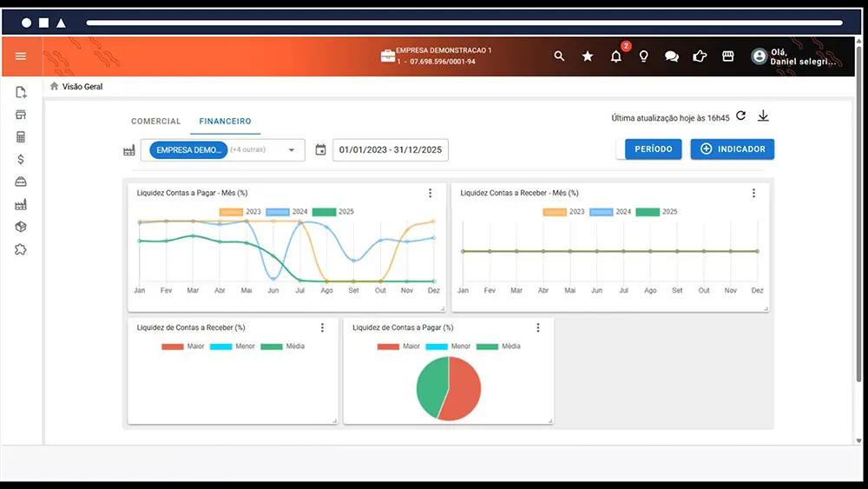The height and width of the screenshot is (489, 868).
Task: Toggle Maior legend in Contas a Receber (%)
Action: point(182,346)
